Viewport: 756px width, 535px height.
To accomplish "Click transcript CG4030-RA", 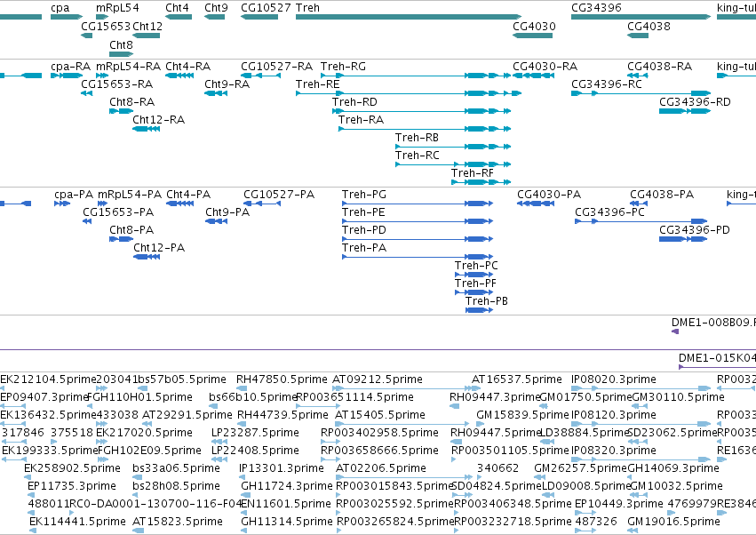I will 533,76.
